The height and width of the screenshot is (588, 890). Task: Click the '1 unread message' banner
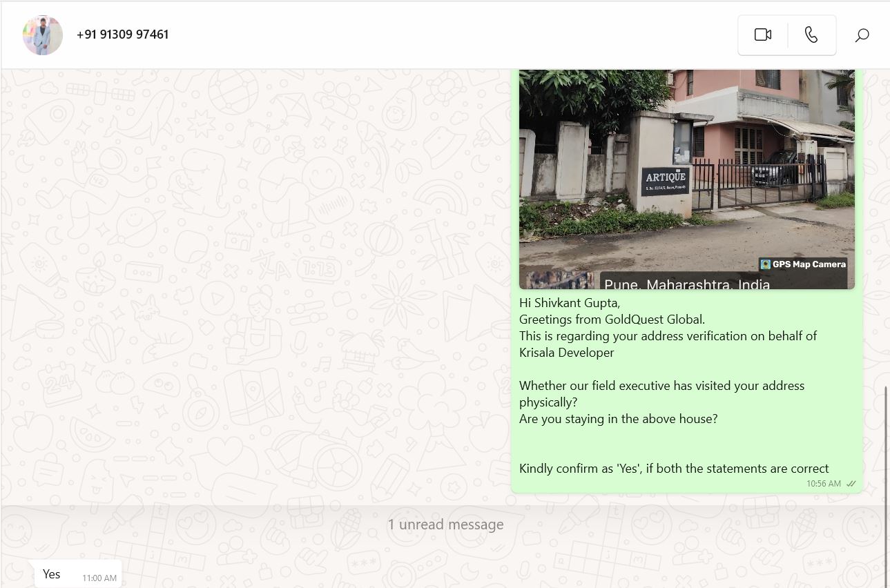coord(445,525)
